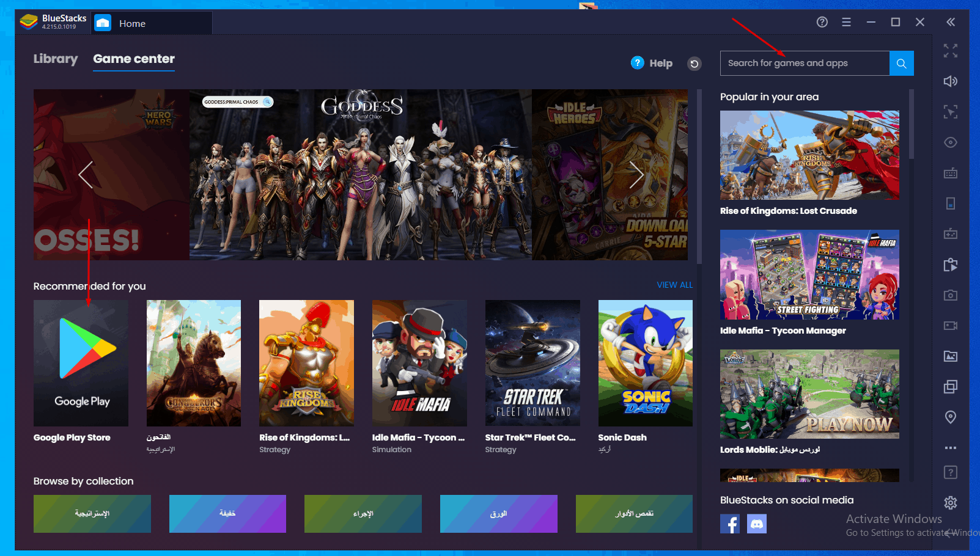Screen dimensions: 980x556
Task: Select the Game center tab
Action: [134, 59]
